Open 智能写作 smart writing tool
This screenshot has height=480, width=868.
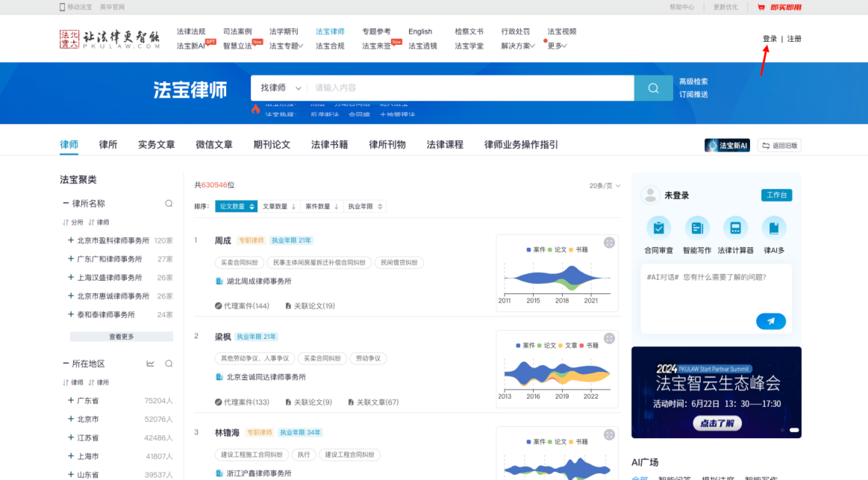697,228
